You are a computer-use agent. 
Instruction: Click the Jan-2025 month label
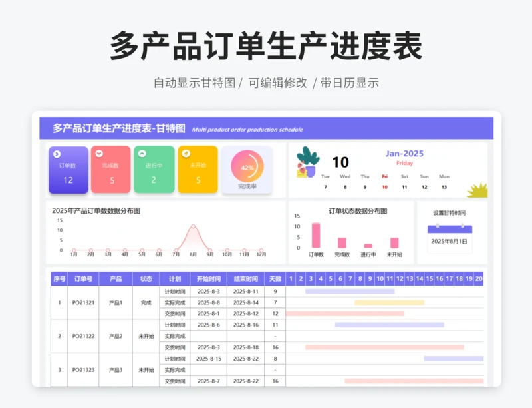click(x=404, y=154)
